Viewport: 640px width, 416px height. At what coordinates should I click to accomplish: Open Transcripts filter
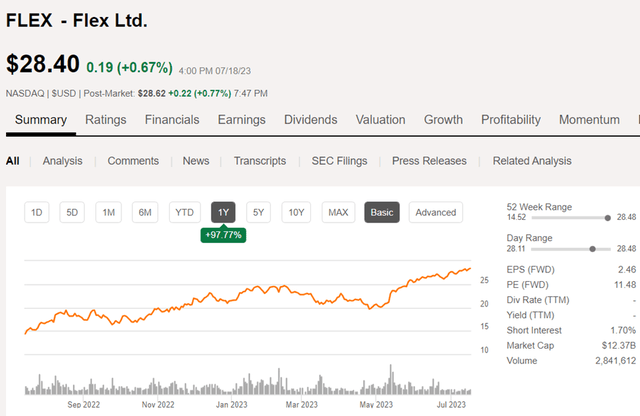point(260,161)
